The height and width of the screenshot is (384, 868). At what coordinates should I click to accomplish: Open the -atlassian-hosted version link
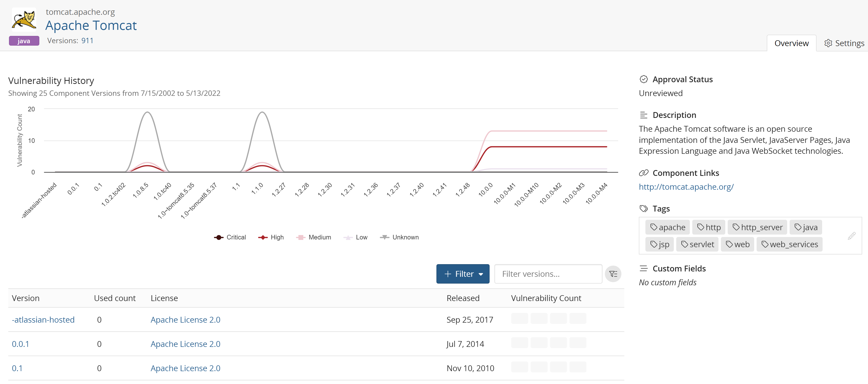click(43, 320)
